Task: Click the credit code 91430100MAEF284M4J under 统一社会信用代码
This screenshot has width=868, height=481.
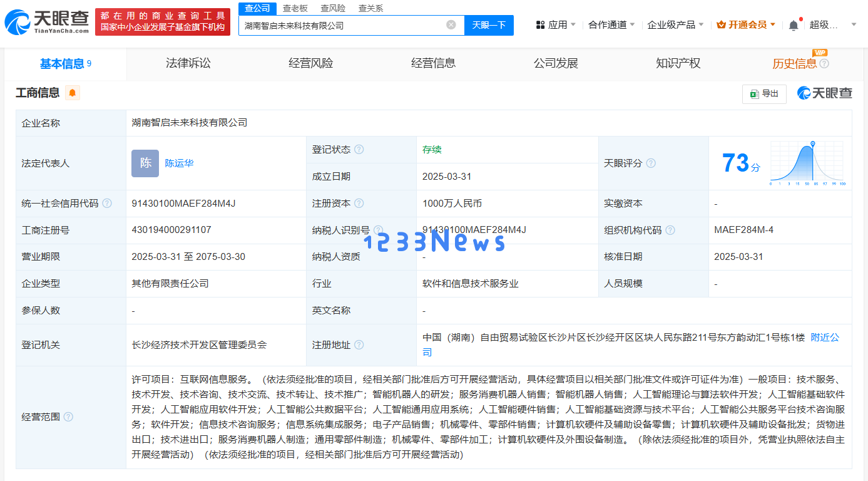Action: (x=183, y=204)
